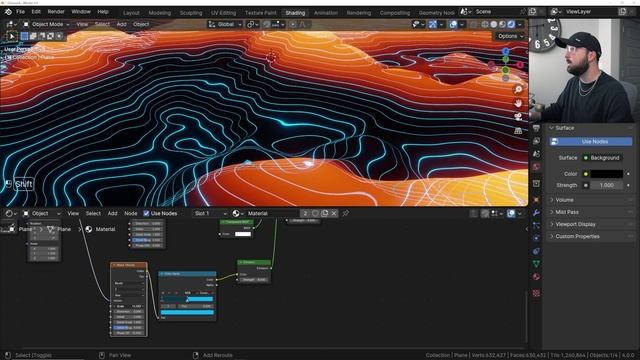Open the Help menu
Viewport: 640px width, 360px height.
103,12
